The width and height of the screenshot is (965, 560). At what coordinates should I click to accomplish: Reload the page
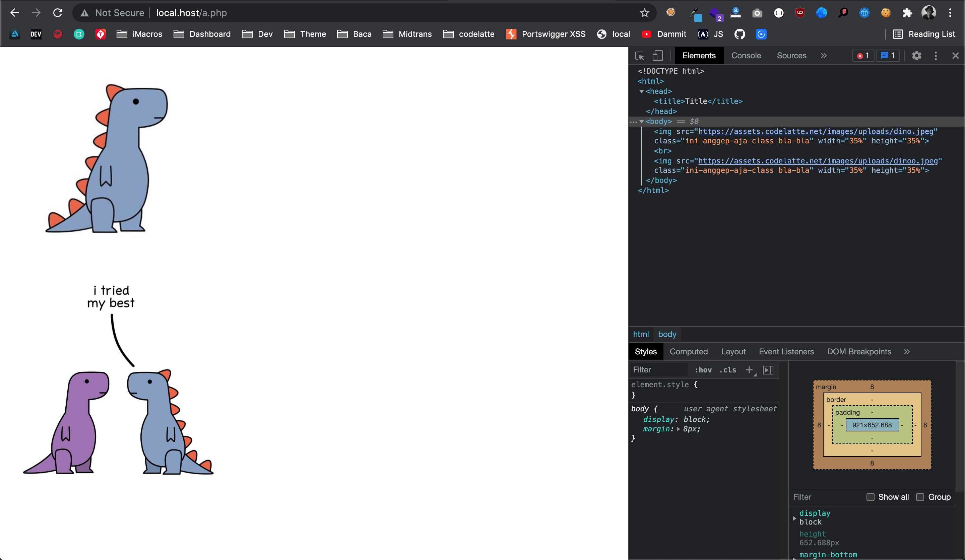(58, 13)
